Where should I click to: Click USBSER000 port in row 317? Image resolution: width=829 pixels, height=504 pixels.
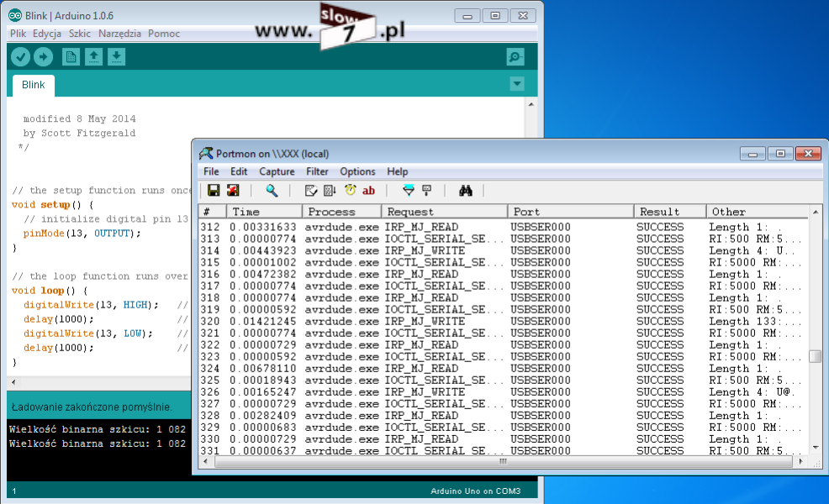(541, 286)
